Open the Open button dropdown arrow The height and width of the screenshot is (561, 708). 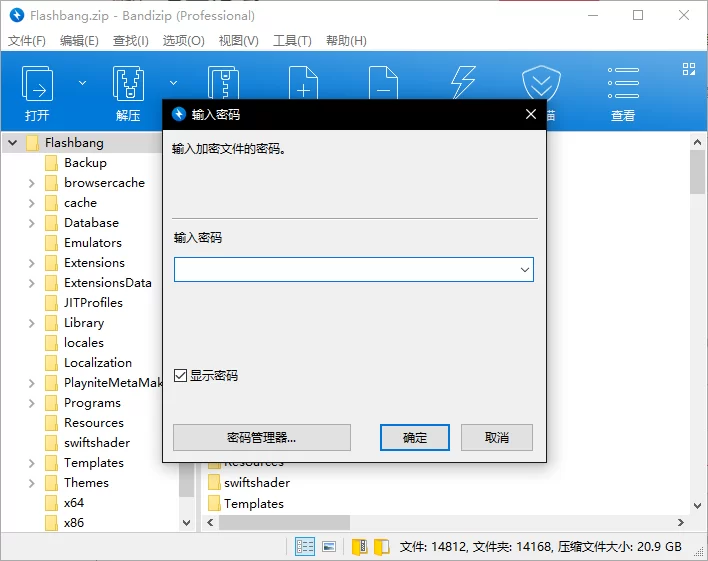click(x=82, y=83)
